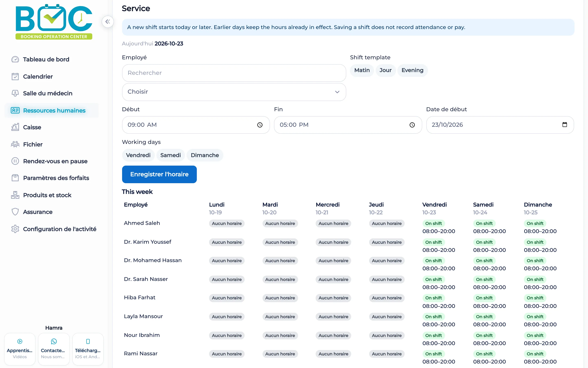Screen dimensions: 588x368
Task: Toggle the Dimanche working day chip
Action: [x=205, y=155]
